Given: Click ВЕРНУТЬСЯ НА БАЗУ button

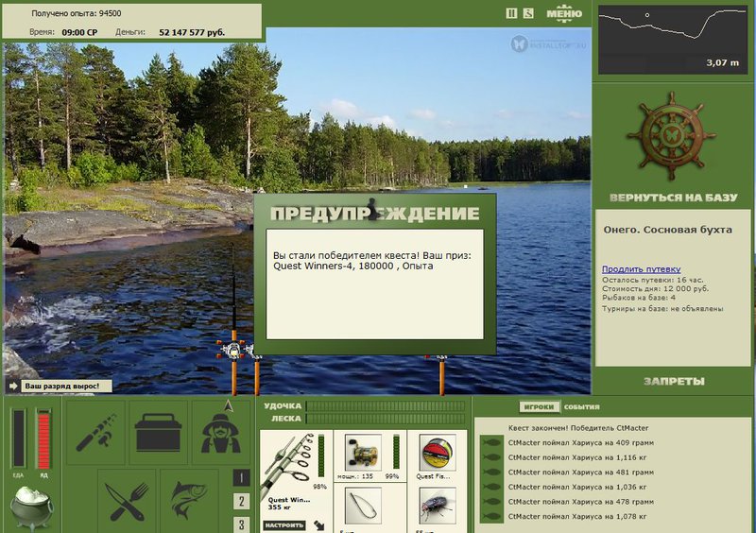Looking at the screenshot, I should tap(674, 198).
